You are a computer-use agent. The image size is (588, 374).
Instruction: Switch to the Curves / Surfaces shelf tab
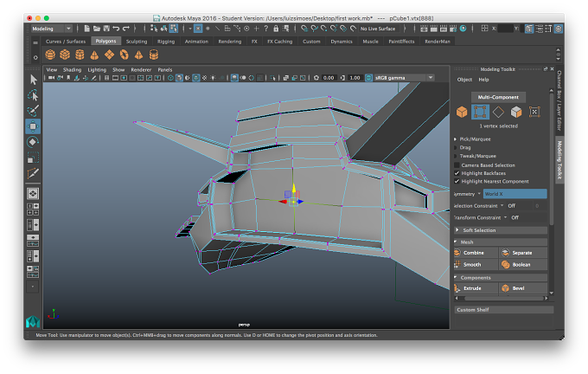point(66,42)
